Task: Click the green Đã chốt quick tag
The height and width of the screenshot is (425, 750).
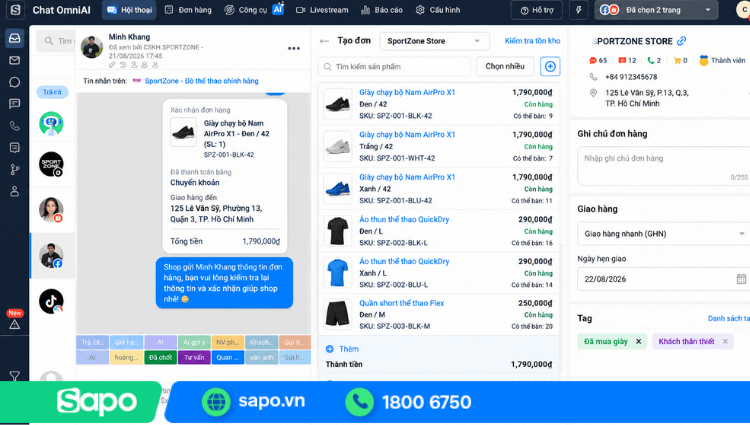Action: tap(160, 357)
